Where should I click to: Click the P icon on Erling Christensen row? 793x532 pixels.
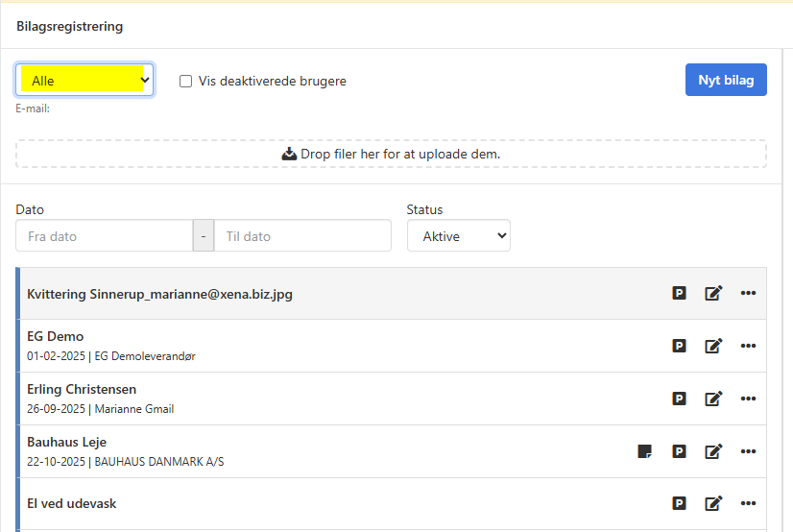(x=679, y=399)
